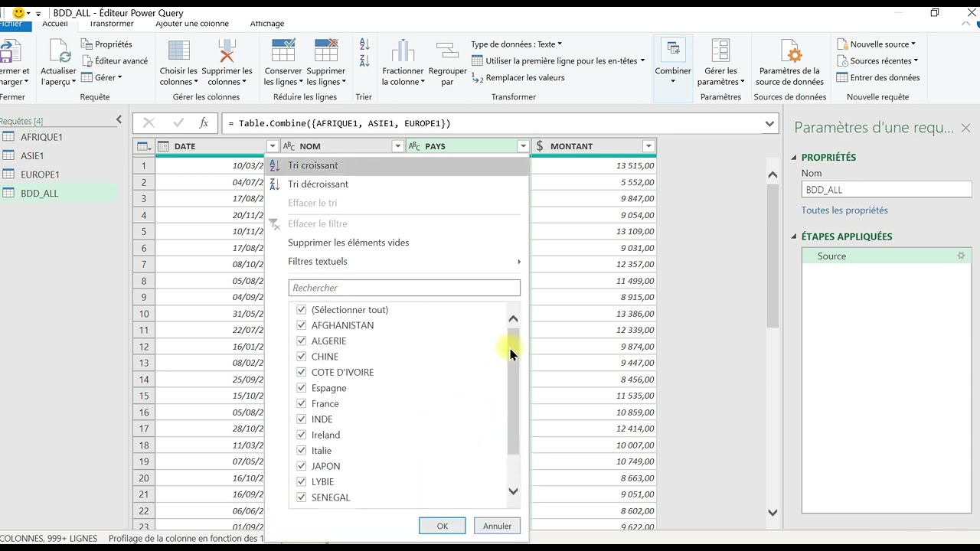The height and width of the screenshot is (551, 980).
Task: Click the gear icon on the Source step
Action: pyautogui.click(x=961, y=256)
